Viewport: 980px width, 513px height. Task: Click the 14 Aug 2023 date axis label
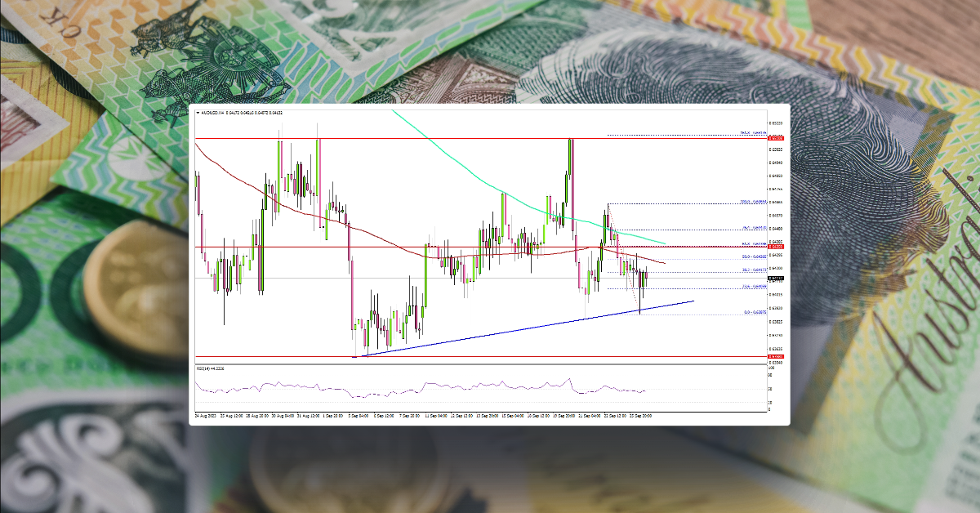pos(203,414)
